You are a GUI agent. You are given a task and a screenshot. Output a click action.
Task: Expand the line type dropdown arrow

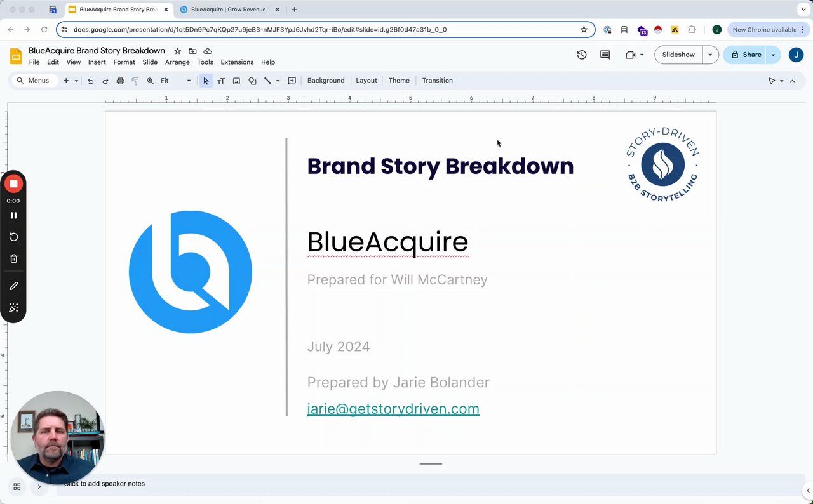click(278, 81)
